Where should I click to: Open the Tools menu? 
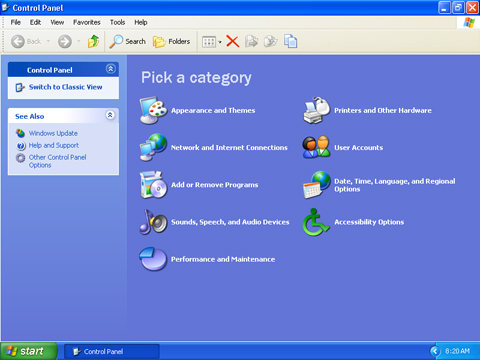[117, 22]
